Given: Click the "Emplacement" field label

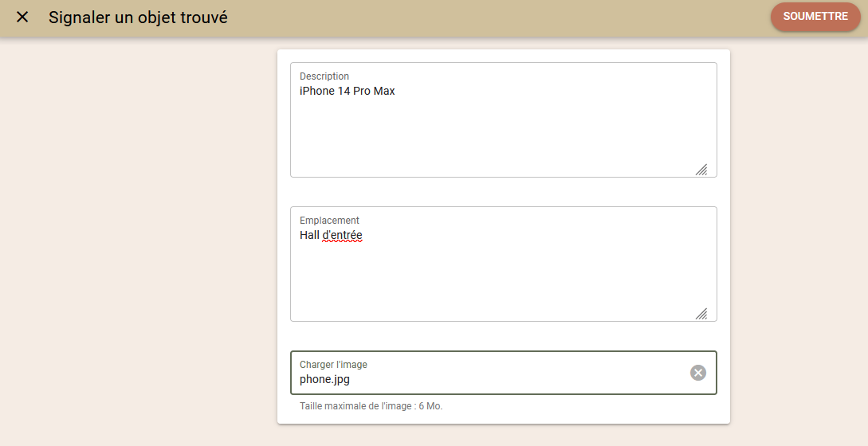Looking at the screenshot, I should (329, 221).
